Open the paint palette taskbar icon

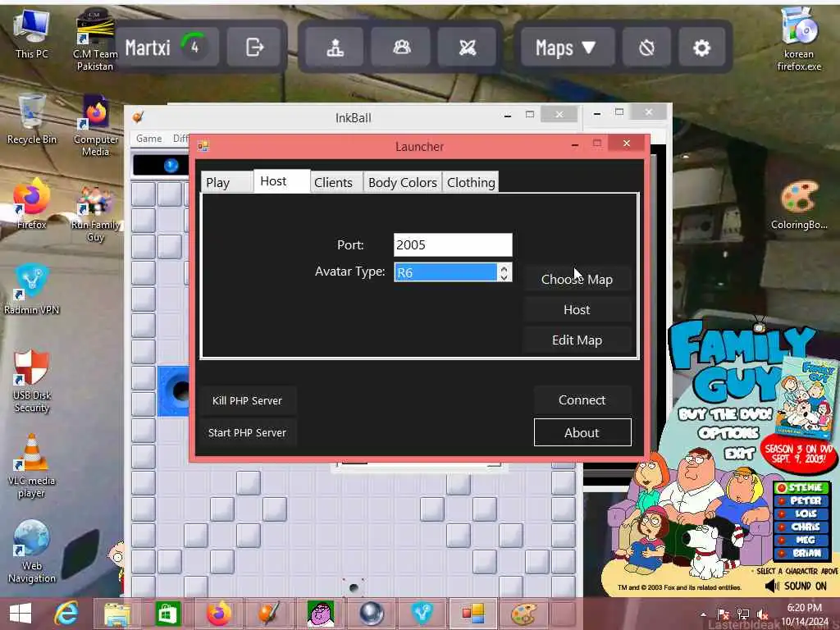coord(524,614)
